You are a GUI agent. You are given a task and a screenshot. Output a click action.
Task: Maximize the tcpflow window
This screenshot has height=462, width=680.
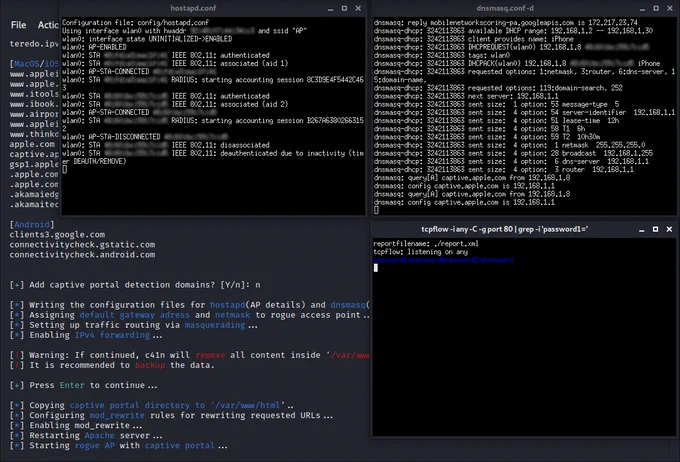(655, 229)
